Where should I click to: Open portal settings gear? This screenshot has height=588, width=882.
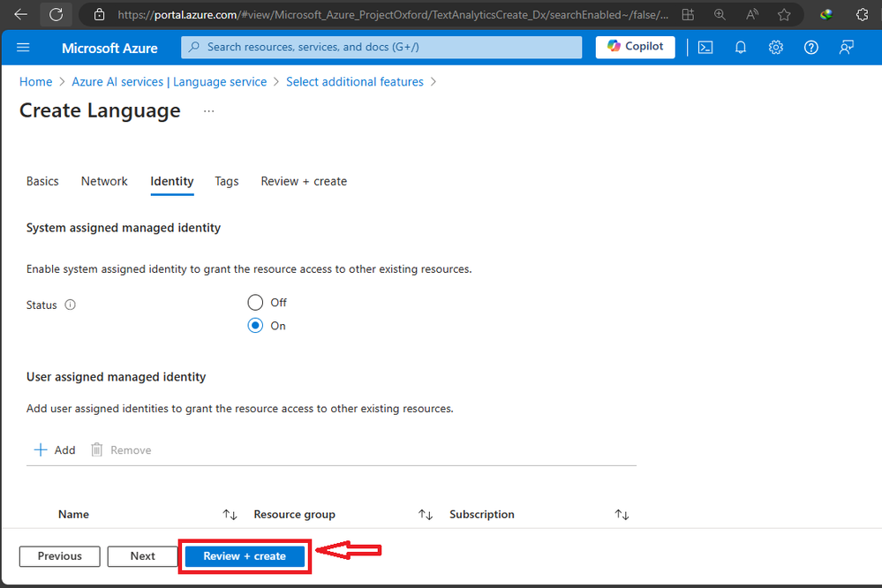point(776,48)
